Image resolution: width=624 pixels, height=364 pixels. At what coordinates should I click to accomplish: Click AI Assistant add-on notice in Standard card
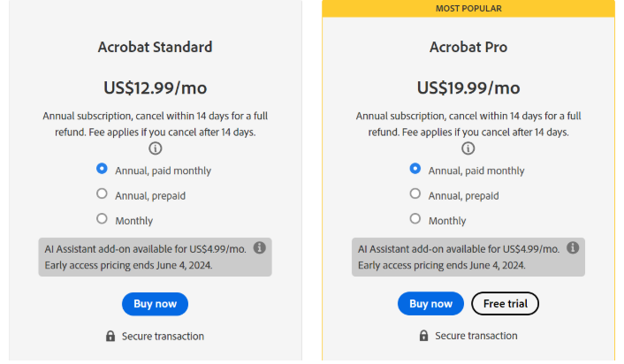coord(141,257)
